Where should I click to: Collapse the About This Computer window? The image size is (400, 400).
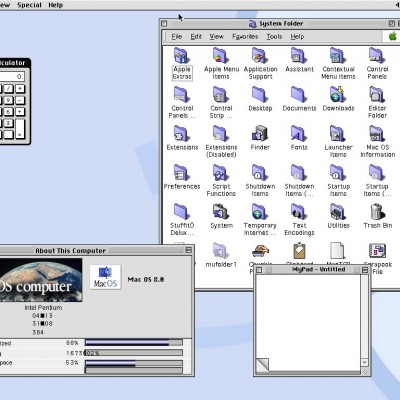(189, 250)
